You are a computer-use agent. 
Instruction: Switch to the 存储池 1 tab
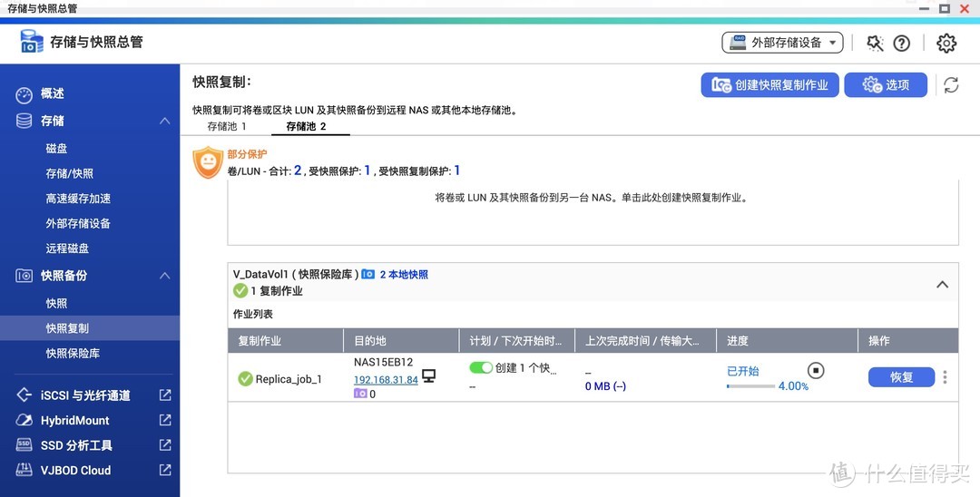click(x=227, y=126)
